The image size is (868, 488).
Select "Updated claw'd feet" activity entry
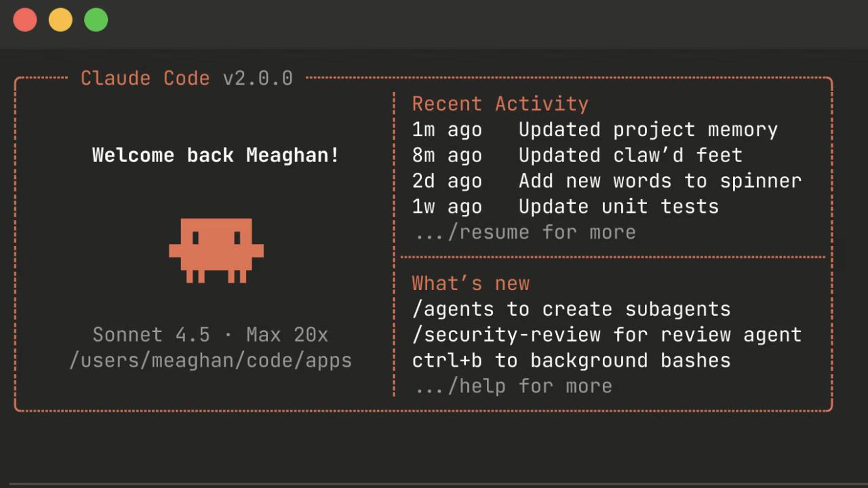click(x=631, y=155)
